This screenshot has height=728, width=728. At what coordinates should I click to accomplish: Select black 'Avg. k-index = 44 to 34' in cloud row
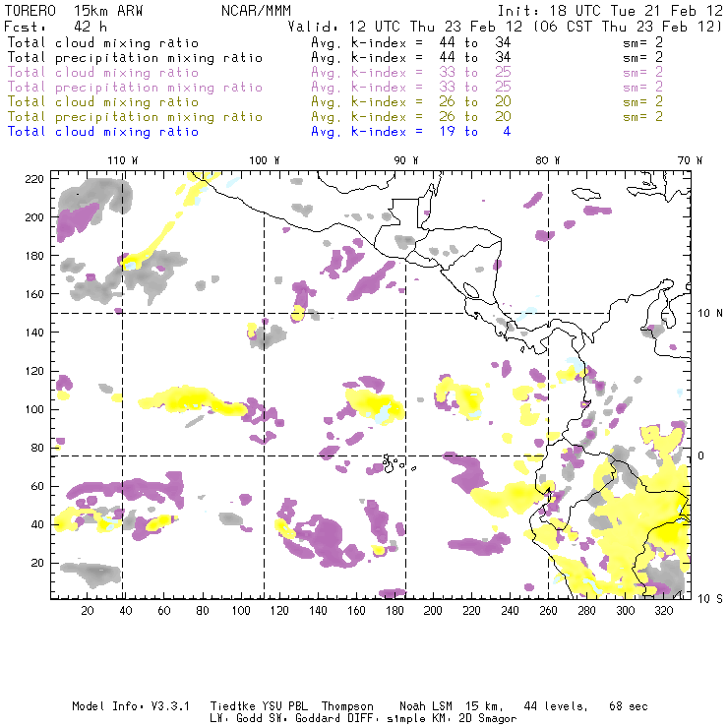point(411,42)
